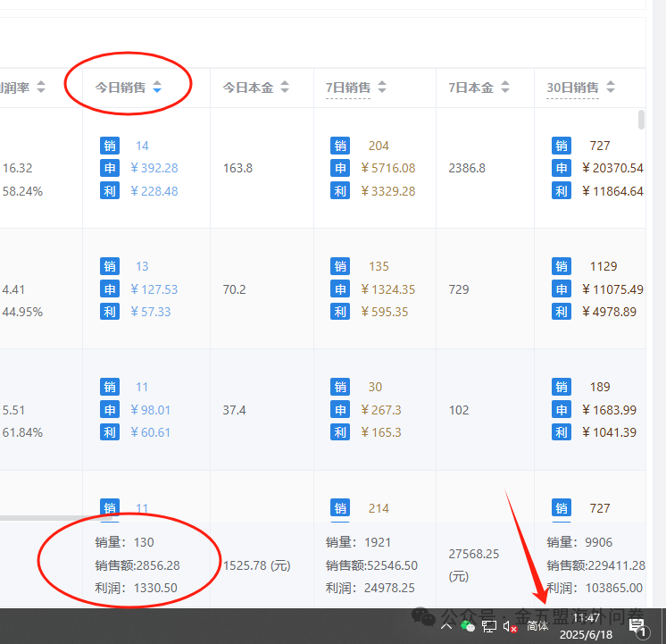666x644 pixels.
Task: Sort by the 今日销售 column arrows
Action: coord(157,87)
